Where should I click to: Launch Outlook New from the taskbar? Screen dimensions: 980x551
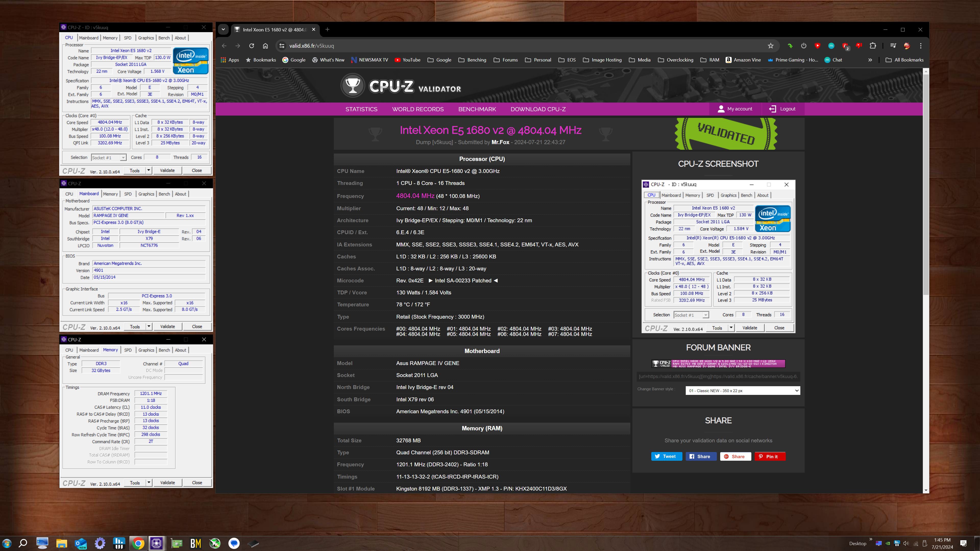point(81,543)
